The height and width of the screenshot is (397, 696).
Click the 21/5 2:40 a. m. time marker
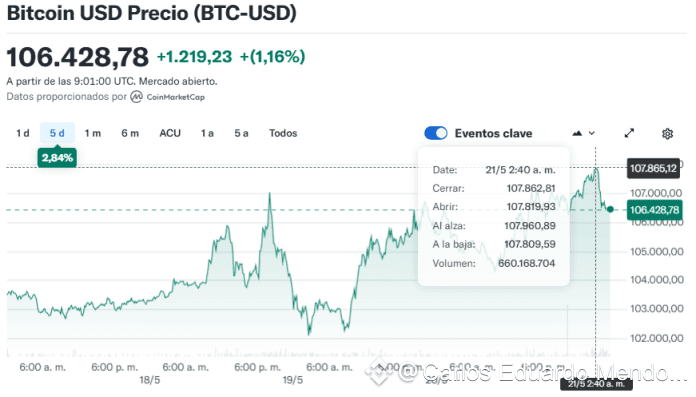coord(597,384)
